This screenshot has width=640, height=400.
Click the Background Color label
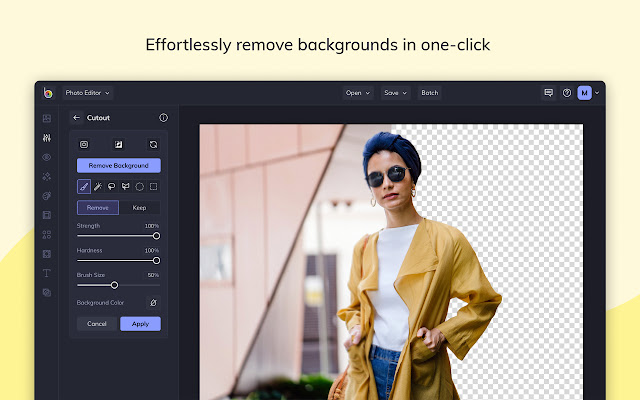(x=100, y=302)
